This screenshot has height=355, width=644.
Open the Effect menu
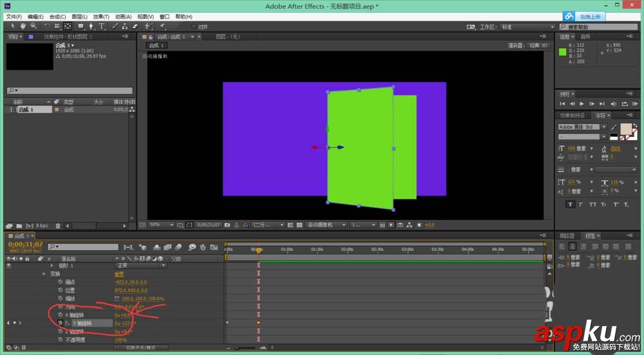pos(101,17)
